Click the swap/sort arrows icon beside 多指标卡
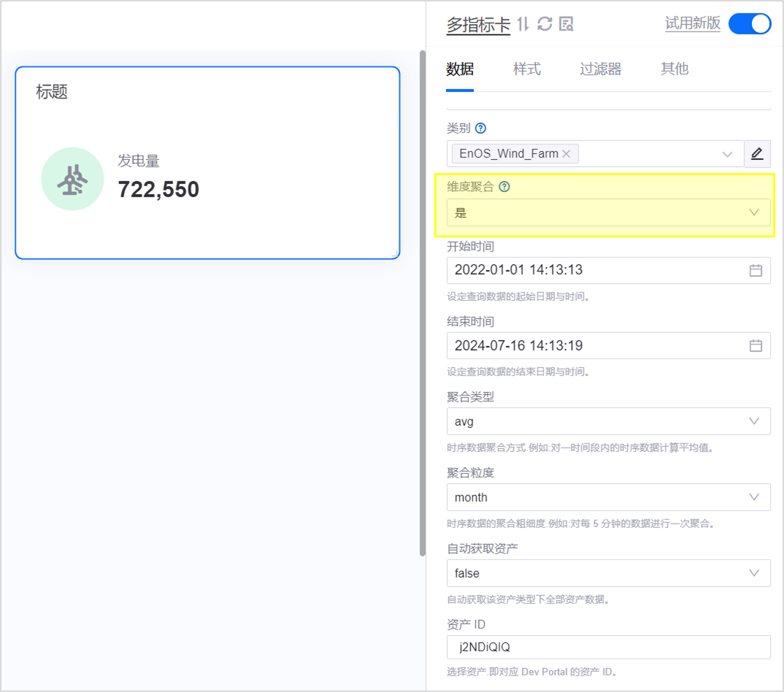 [x=523, y=24]
